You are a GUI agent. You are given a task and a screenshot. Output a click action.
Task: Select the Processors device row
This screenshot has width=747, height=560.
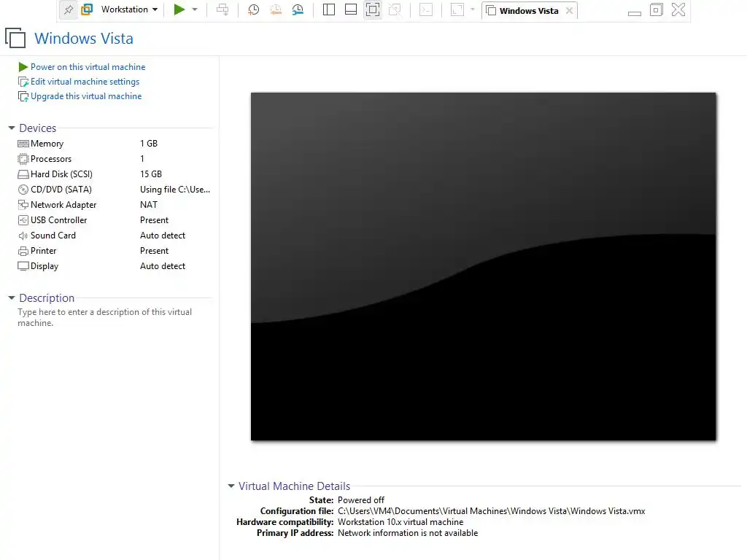point(115,158)
